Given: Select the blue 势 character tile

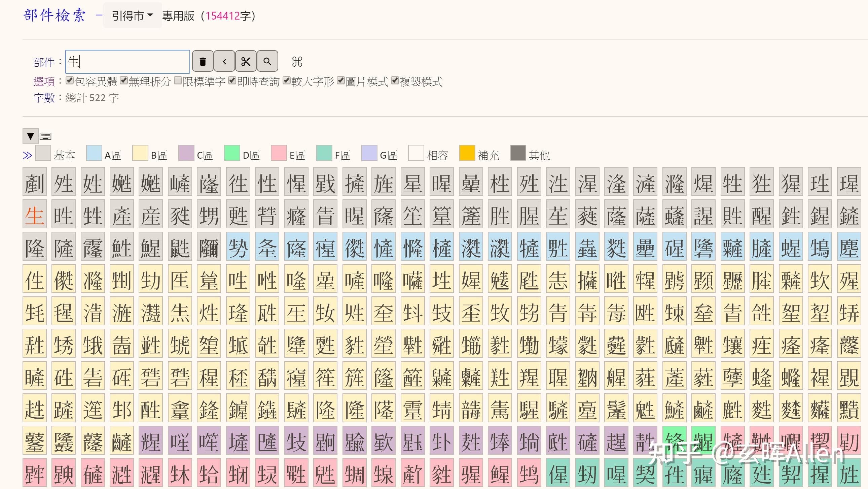Looking at the screenshot, I should click(x=238, y=247).
